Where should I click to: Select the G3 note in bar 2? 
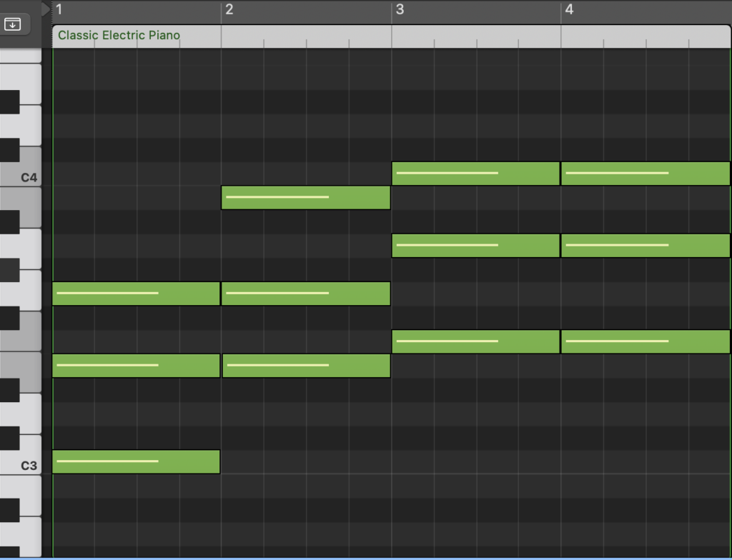tap(306, 294)
